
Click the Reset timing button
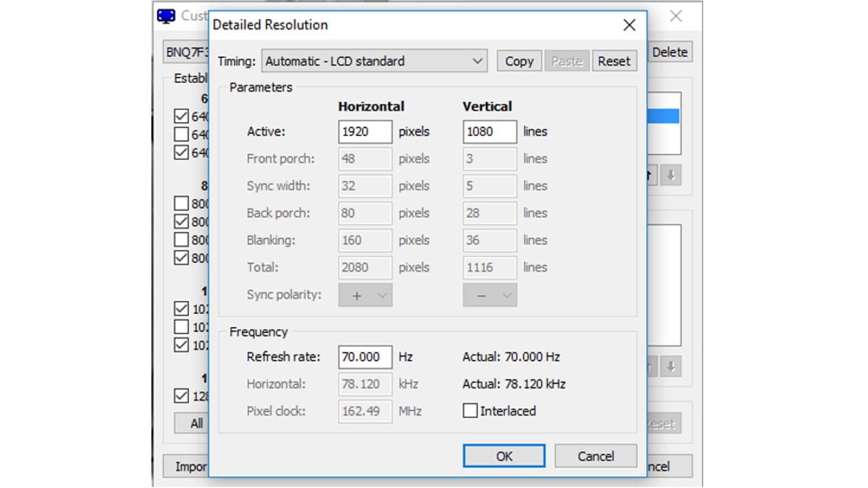click(614, 61)
